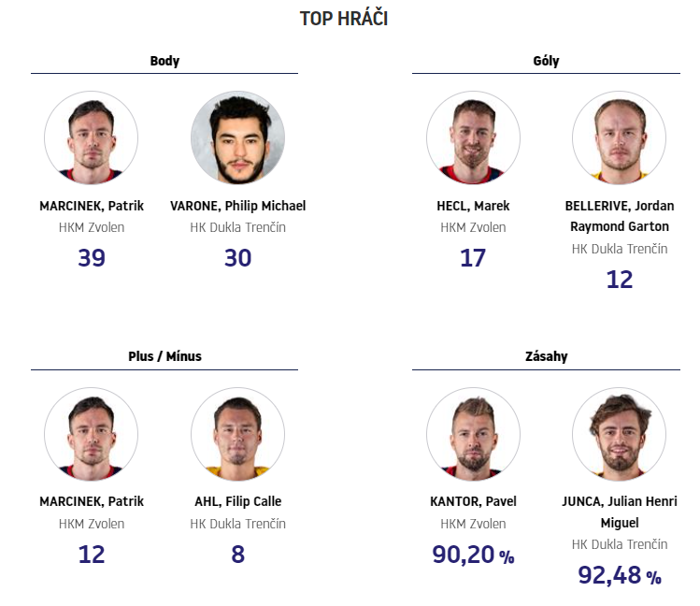Click HKM Zvolen team under Hecl

pyautogui.click(x=473, y=227)
